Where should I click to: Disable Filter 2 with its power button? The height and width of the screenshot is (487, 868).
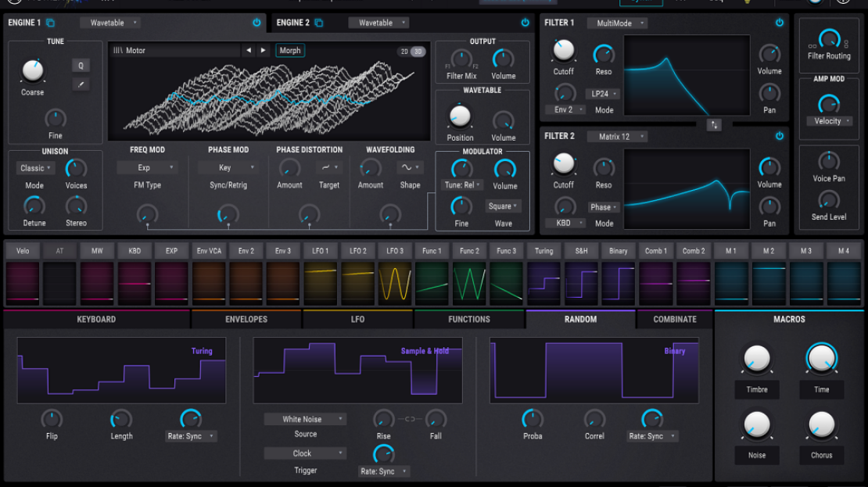pyautogui.click(x=780, y=136)
